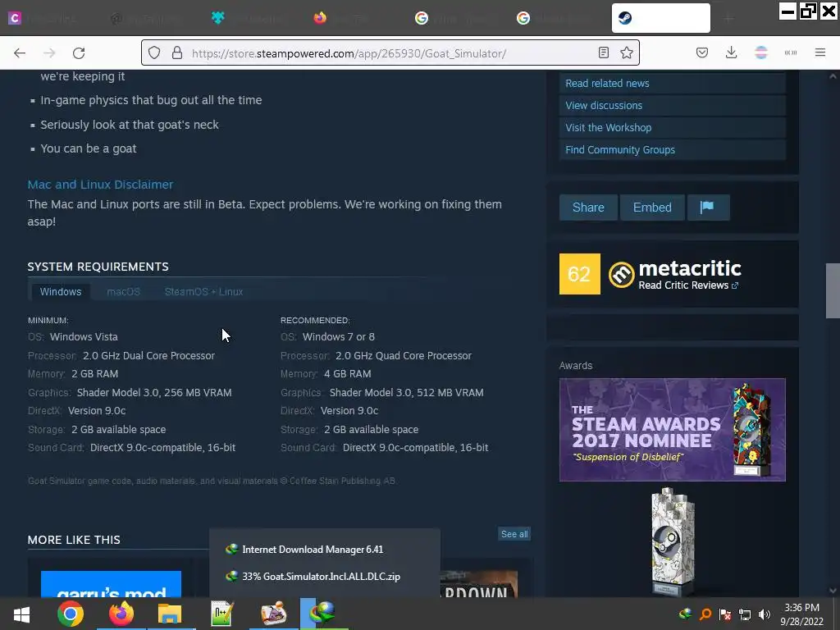Screen dimensions: 840x630
Task: Open the network tray icon
Action: 745,614
